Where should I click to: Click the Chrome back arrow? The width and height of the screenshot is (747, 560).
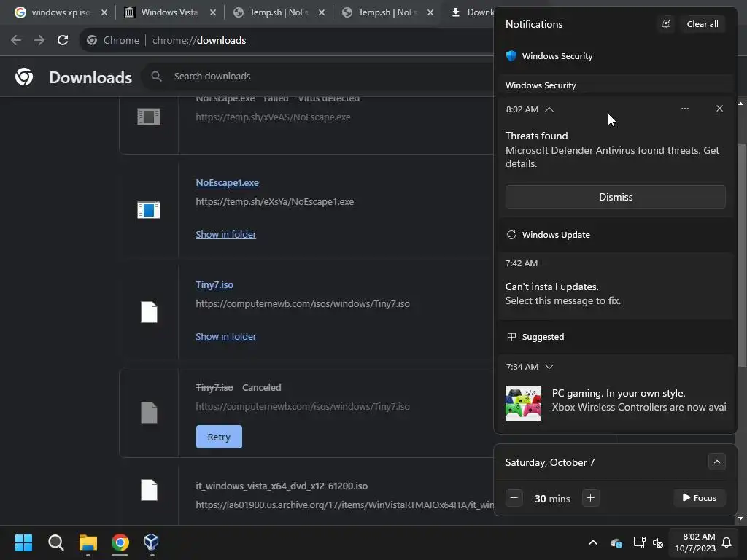(16, 41)
